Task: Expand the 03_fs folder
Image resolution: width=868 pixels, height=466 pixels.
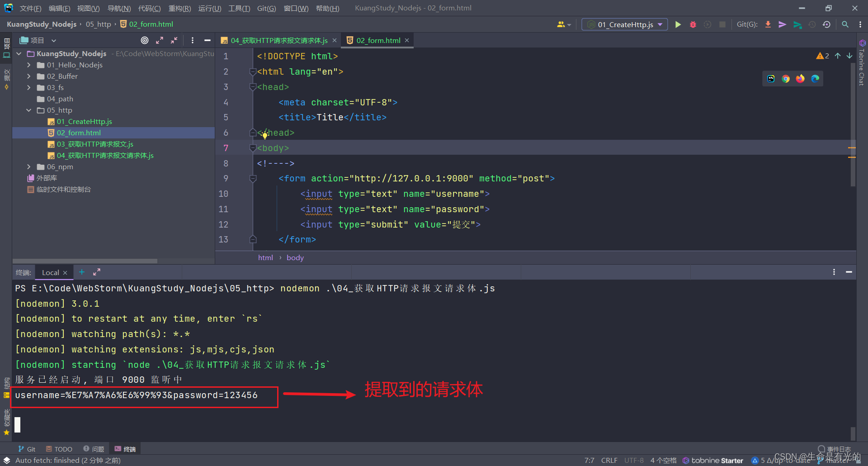Action: [29, 87]
